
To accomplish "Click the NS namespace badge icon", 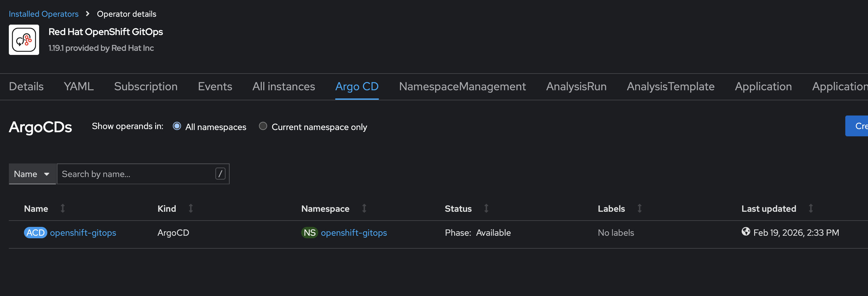I will (309, 233).
